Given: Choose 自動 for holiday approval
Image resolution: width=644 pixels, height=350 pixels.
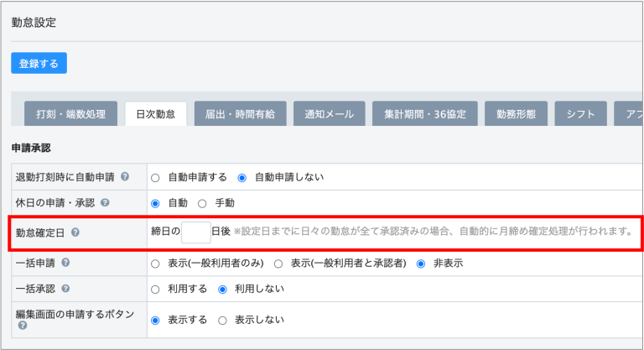Looking at the screenshot, I should pyautogui.click(x=155, y=203).
